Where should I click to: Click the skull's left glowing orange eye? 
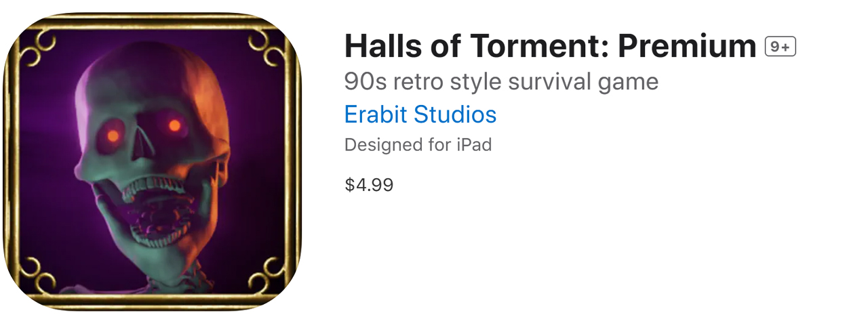(113, 135)
